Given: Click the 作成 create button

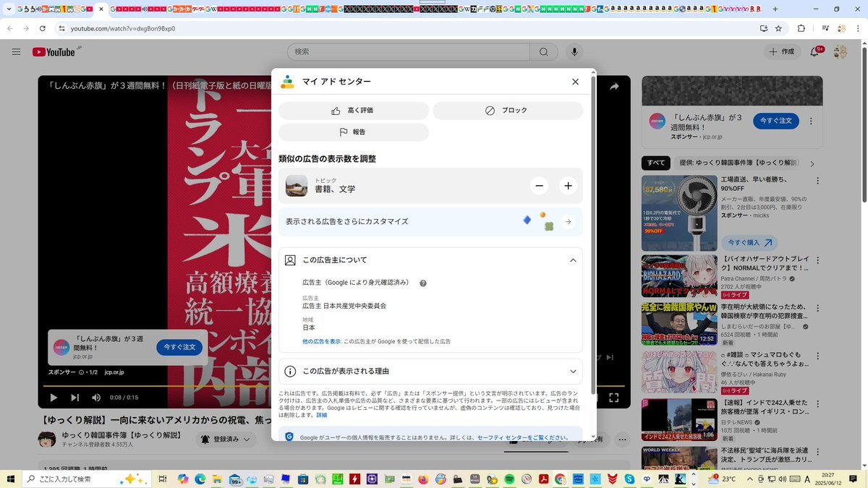Looking at the screenshot, I should (x=782, y=52).
